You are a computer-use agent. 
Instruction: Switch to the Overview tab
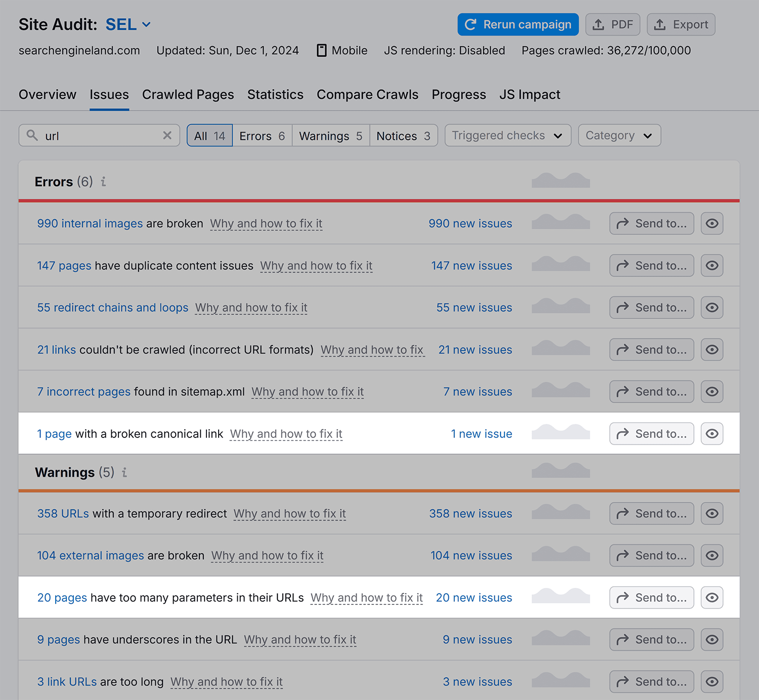(x=48, y=95)
